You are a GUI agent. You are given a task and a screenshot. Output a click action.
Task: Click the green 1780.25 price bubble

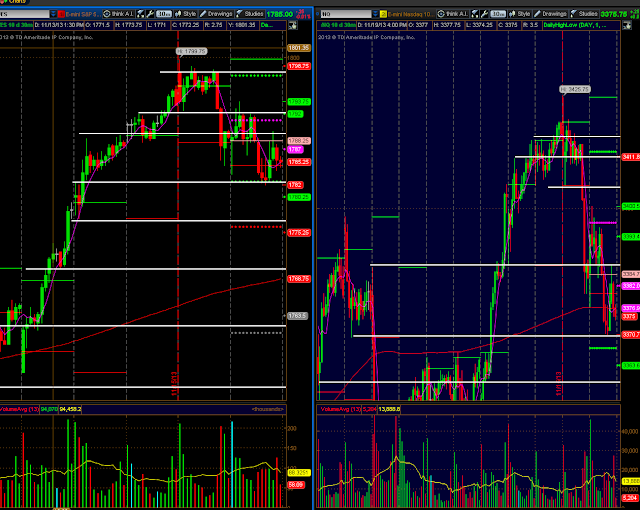(299, 197)
